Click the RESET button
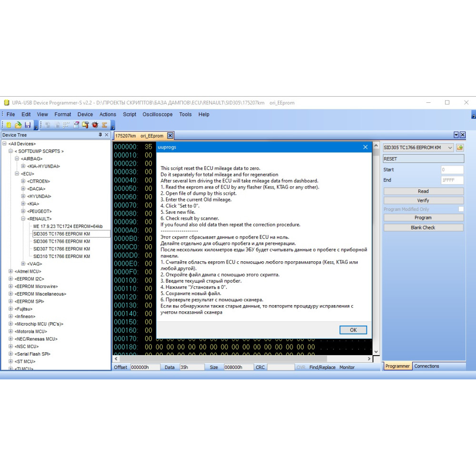 coord(423,159)
